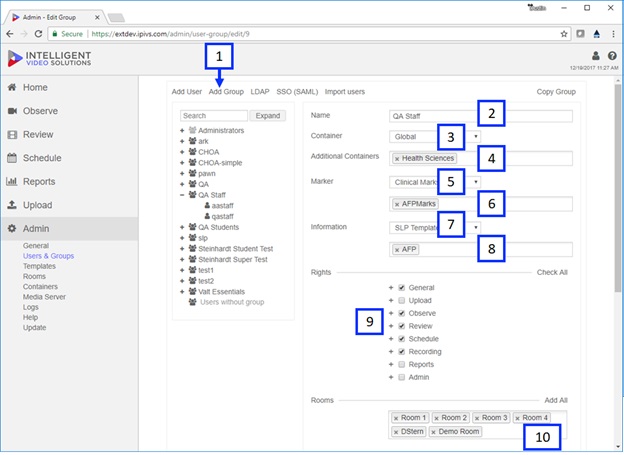Click Check All for rights
This screenshot has height=455, width=624.
pyautogui.click(x=552, y=272)
